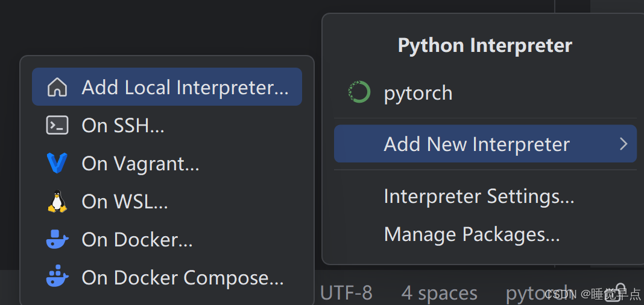Pick the On Docker Compose... entry

(x=183, y=278)
